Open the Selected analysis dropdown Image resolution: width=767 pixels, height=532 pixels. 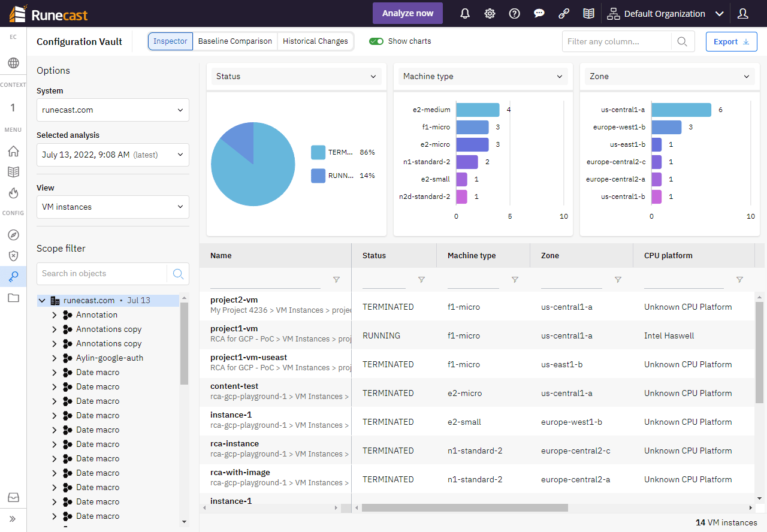click(113, 155)
